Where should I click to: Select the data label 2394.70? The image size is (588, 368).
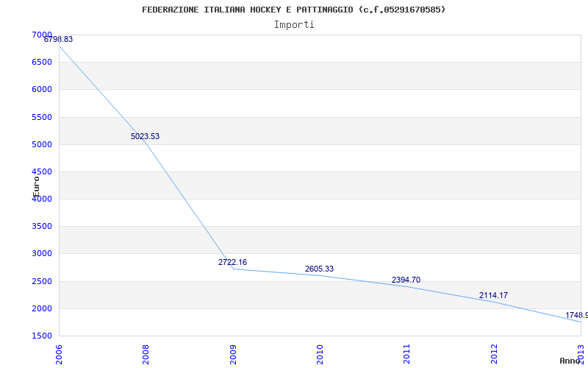(406, 280)
